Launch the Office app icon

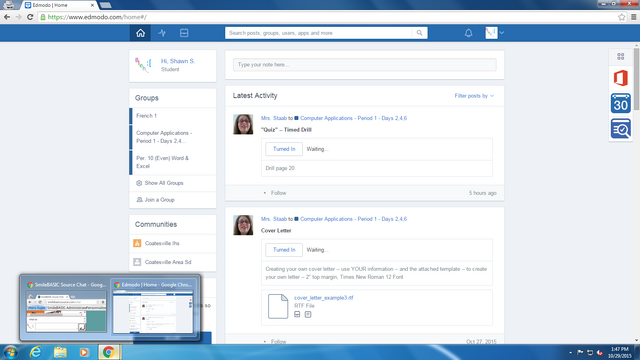(620, 78)
